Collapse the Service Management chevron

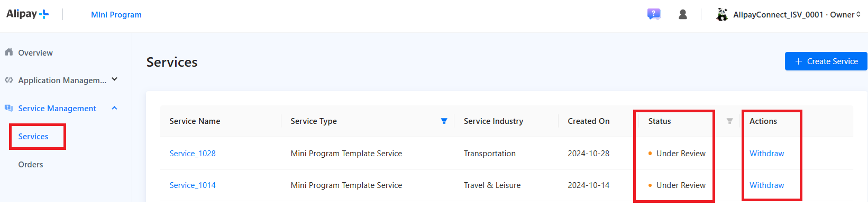click(115, 108)
